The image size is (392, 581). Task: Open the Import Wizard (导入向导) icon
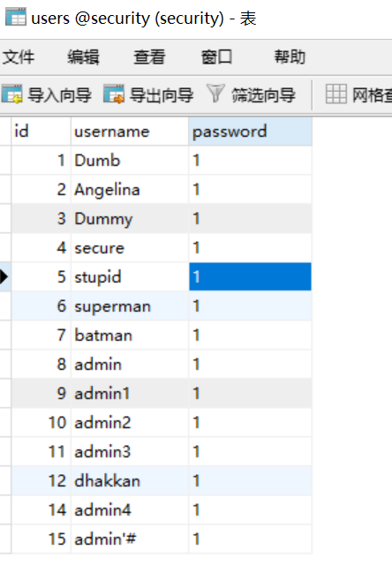coord(11,94)
